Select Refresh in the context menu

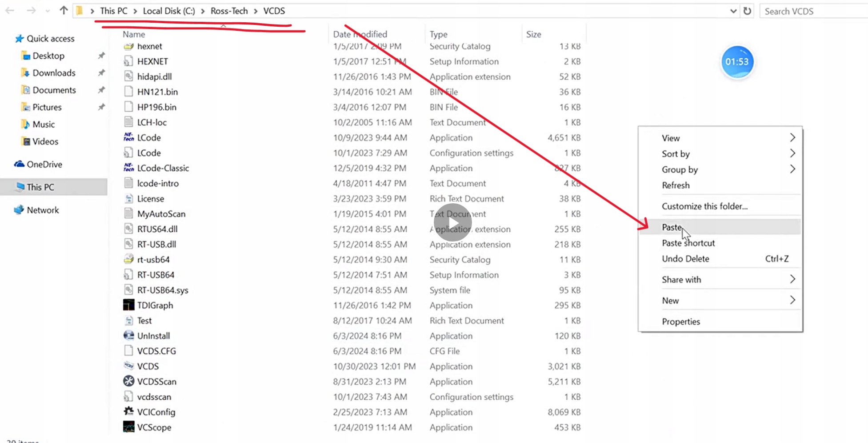coord(720,185)
